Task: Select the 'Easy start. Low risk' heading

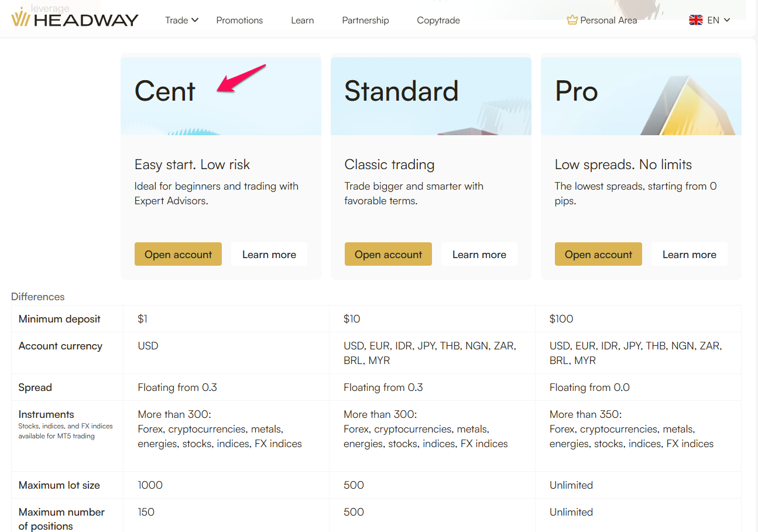Action: click(x=192, y=164)
